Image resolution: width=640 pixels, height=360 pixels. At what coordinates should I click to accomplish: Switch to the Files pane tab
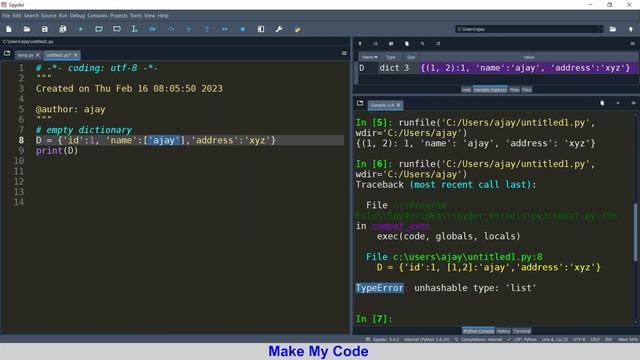coord(527,90)
